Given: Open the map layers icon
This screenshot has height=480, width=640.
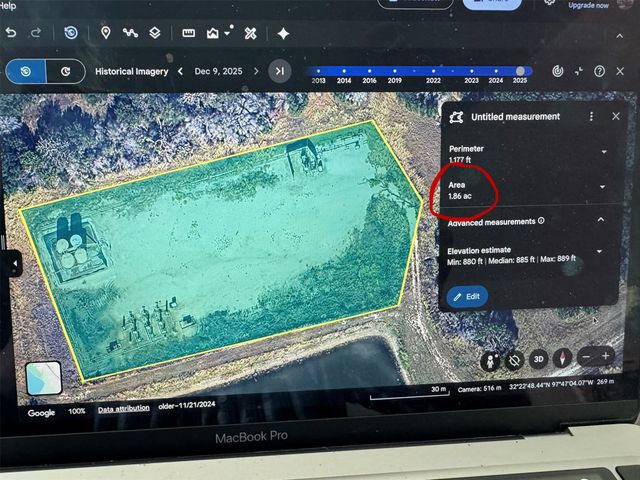Looking at the screenshot, I should coord(155,33).
